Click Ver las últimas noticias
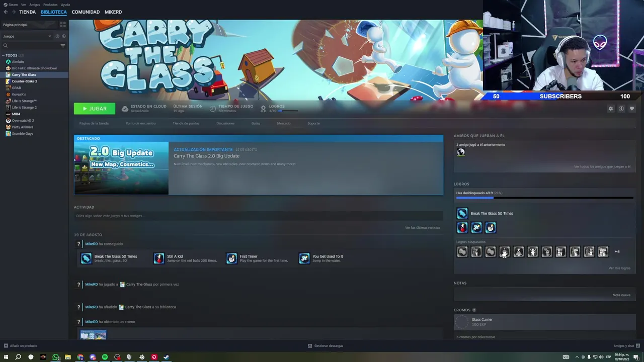 click(x=423, y=228)
